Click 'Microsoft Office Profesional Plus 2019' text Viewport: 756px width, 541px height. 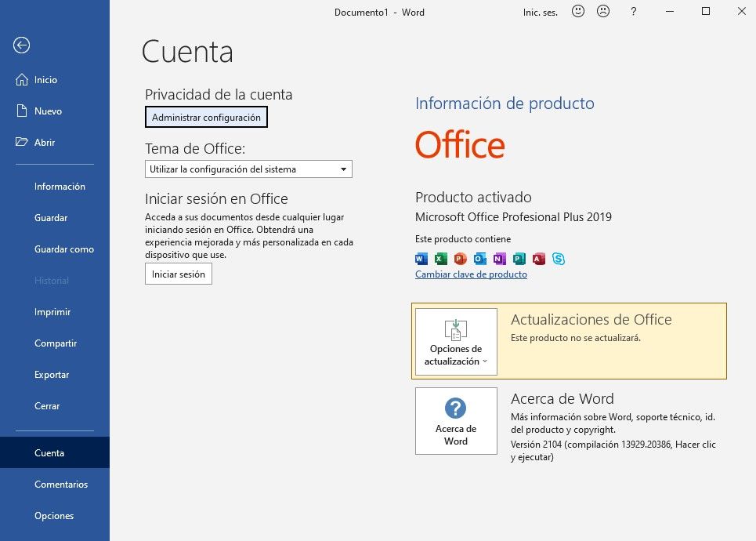tap(513, 216)
